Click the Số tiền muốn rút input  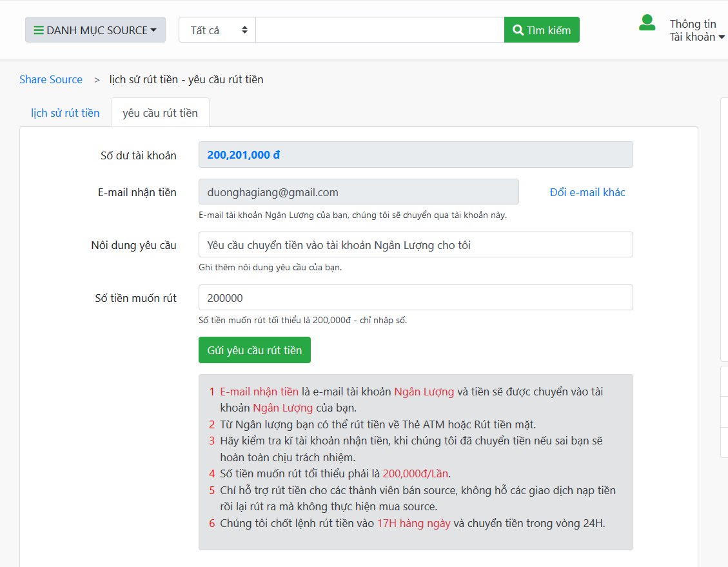[x=415, y=297]
